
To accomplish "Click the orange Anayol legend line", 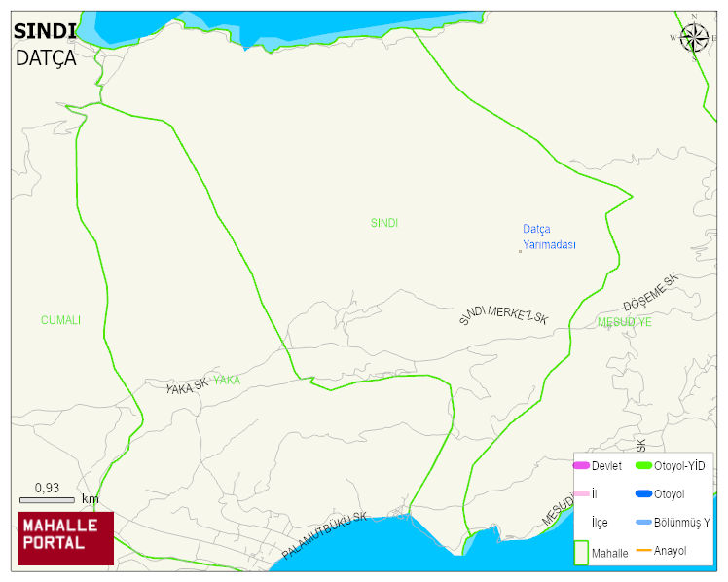I will pos(643,551).
